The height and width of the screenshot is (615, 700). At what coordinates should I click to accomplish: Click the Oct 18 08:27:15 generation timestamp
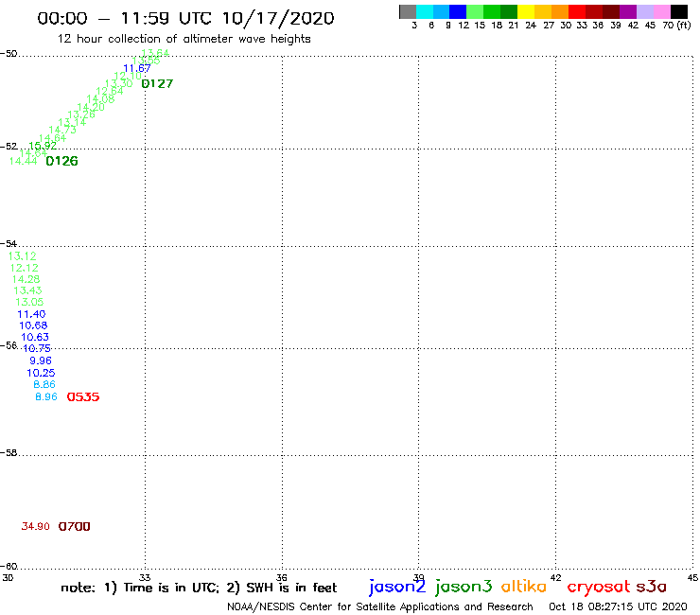click(618, 606)
